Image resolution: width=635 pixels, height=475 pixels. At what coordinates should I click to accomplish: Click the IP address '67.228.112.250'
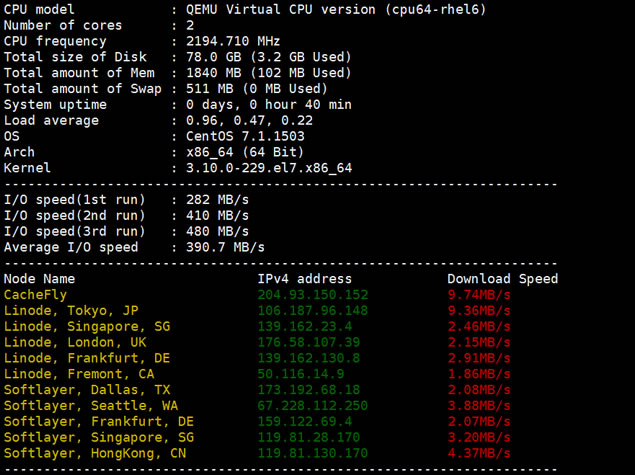[313, 405]
